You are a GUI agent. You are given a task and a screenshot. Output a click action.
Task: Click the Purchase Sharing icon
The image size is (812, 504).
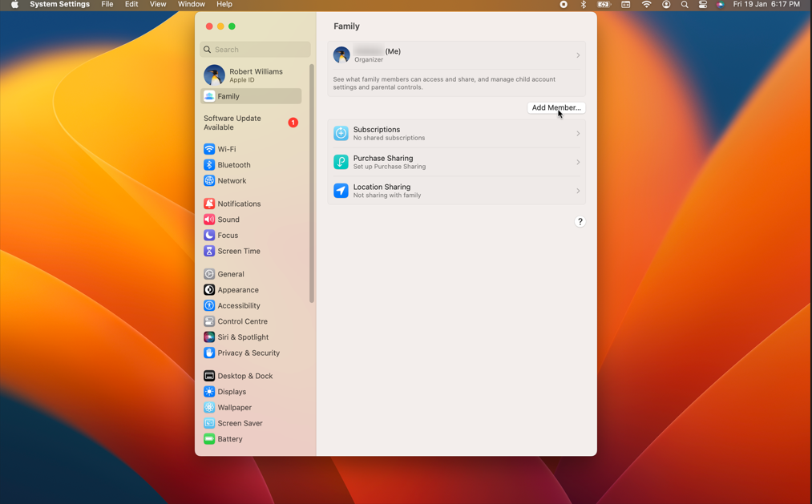pyautogui.click(x=341, y=162)
